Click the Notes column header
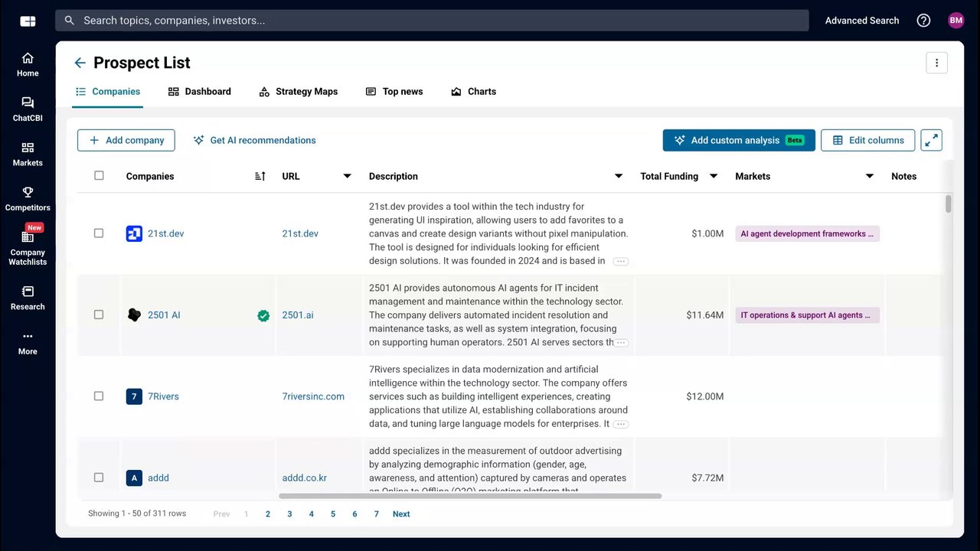 (903, 176)
